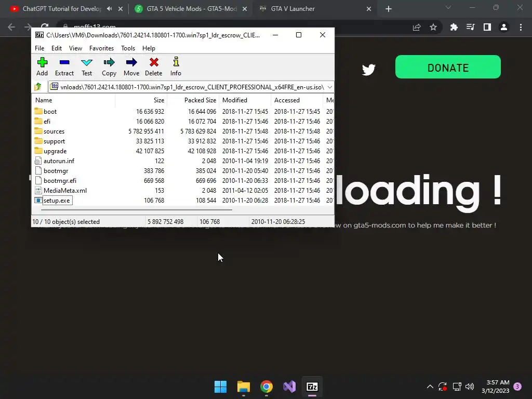Select the upgrade folder

point(55,151)
